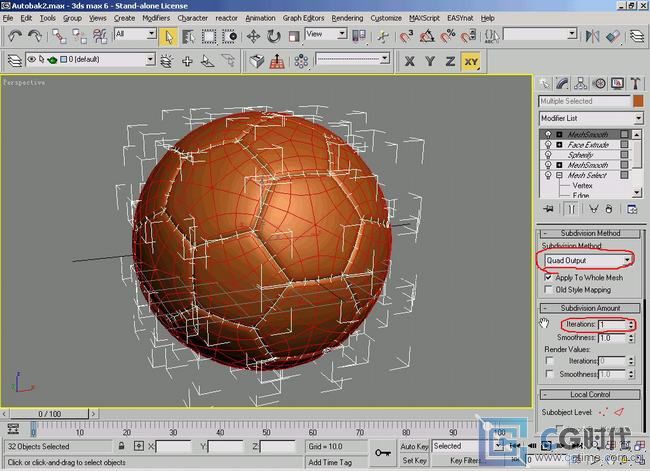650x471 pixels.
Task: Restrict transform to X axis
Action: [x=410, y=61]
